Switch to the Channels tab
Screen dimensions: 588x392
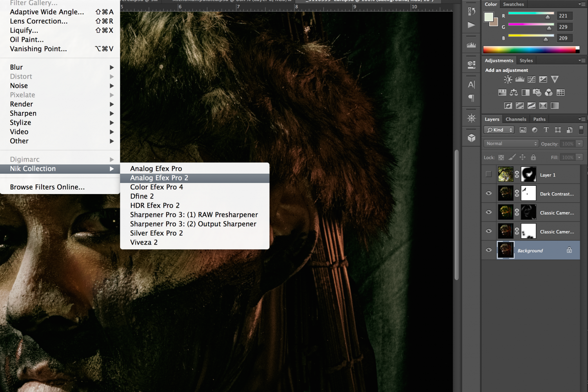pyautogui.click(x=516, y=119)
